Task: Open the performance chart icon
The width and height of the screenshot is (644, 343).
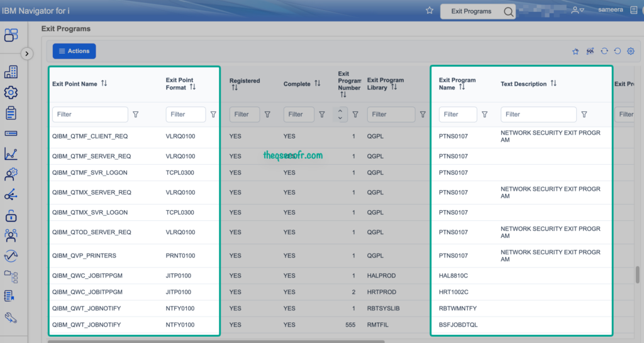Action: click(x=11, y=154)
